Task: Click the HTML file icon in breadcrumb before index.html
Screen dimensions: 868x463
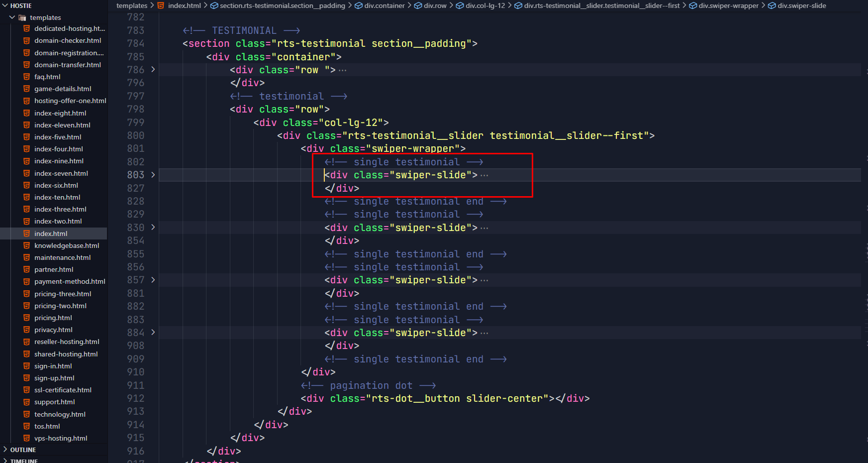Action: point(161,5)
